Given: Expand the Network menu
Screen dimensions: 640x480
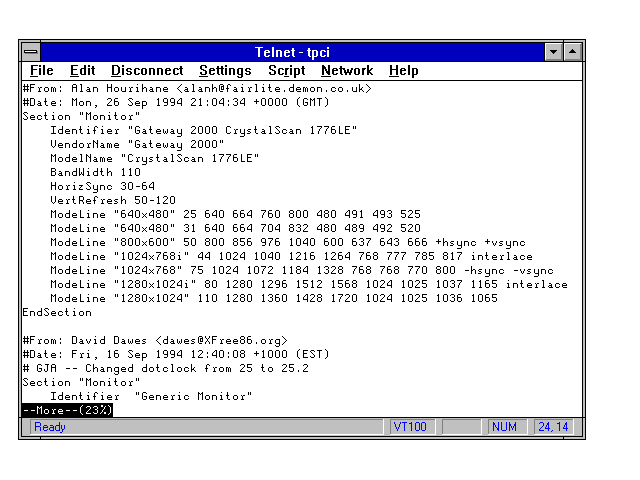Looking at the screenshot, I should tap(346, 71).
